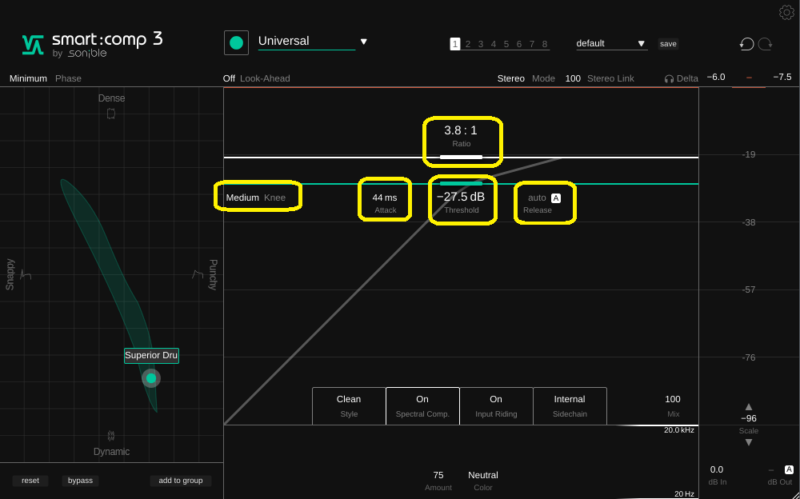The height and width of the screenshot is (499, 800).
Task: Select state slot 1
Action: click(x=455, y=44)
